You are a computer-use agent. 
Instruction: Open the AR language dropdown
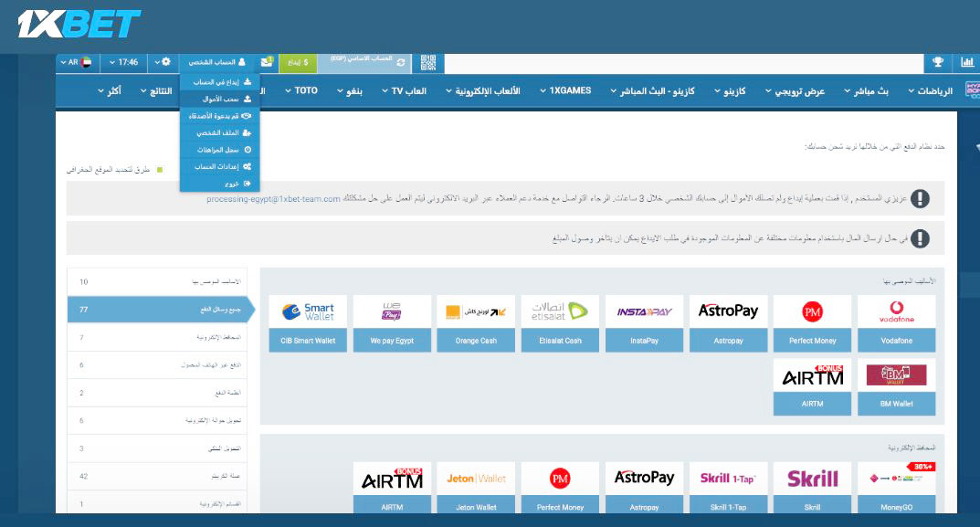(74, 62)
